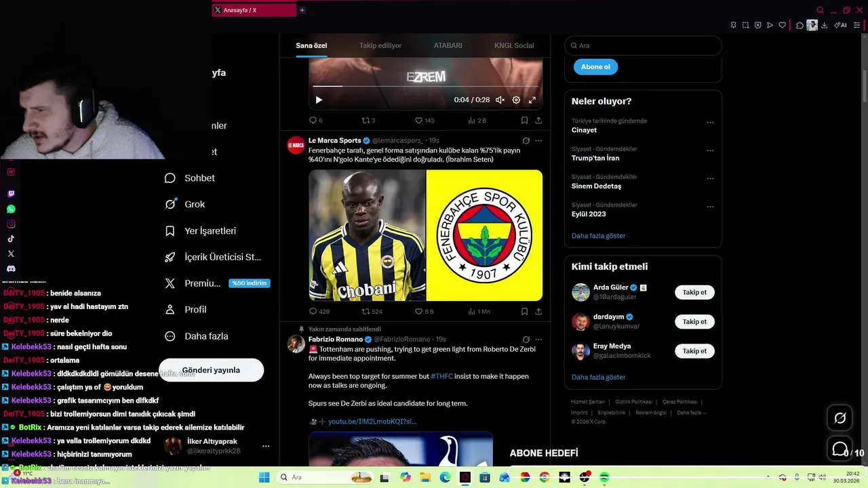Reply to the video post with 6 comments

pos(315,120)
